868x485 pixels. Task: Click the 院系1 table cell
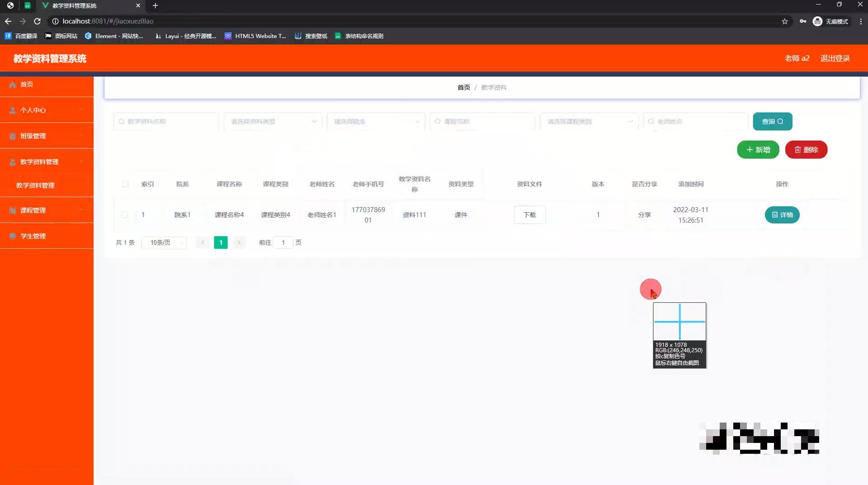[183, 215]
